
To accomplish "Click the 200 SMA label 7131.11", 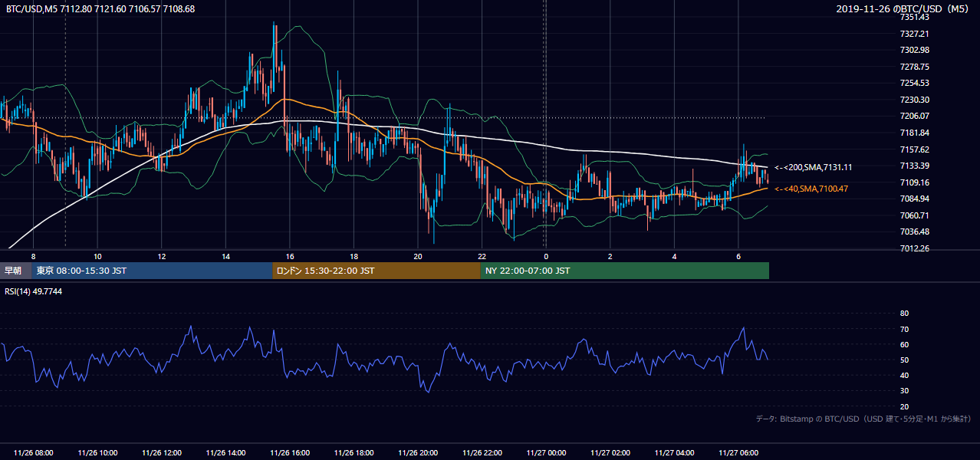I will pos(813,167).
